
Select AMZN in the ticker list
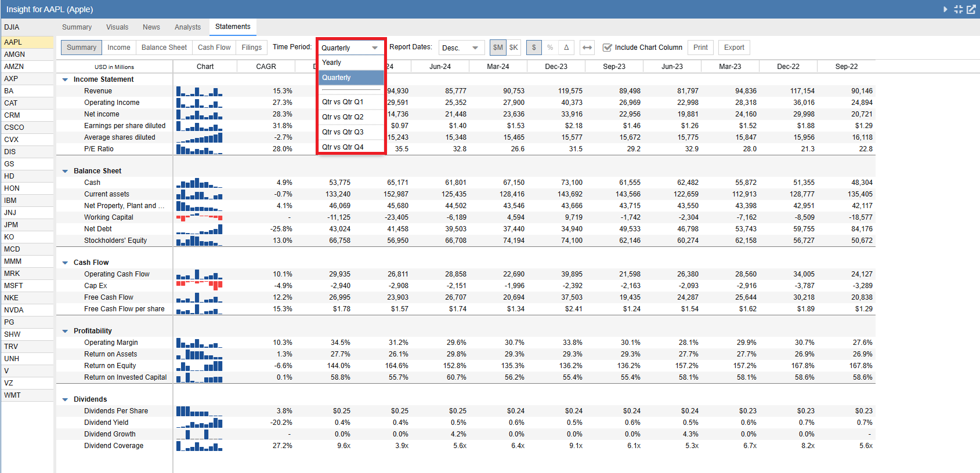coord(27,67)
